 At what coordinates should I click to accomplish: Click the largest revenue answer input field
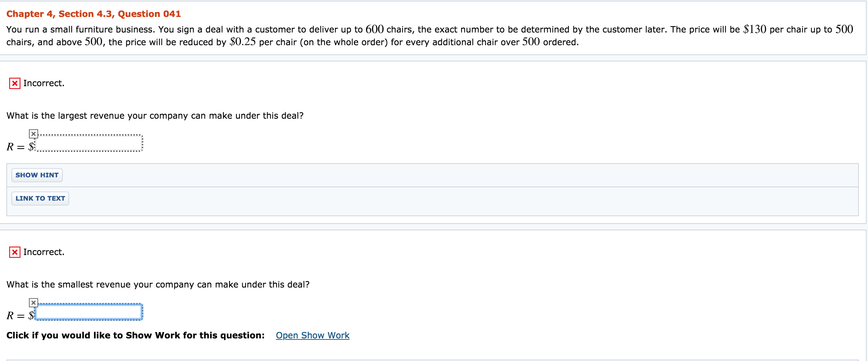[90, 143]
